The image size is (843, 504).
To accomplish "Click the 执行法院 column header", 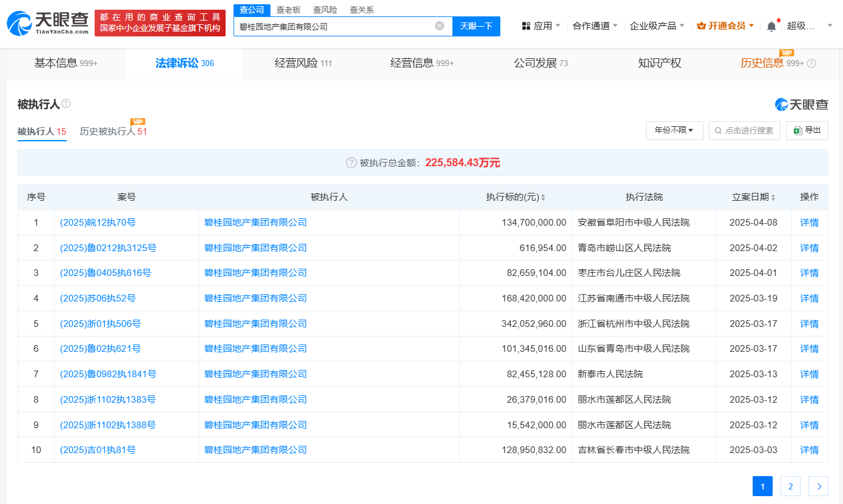I will click(644, 197).
